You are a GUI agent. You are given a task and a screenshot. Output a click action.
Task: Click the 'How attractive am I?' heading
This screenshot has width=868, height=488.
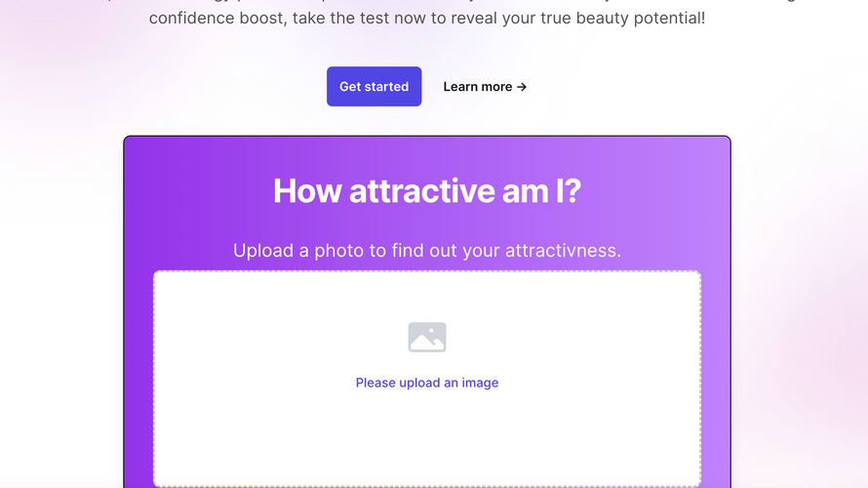427,190
